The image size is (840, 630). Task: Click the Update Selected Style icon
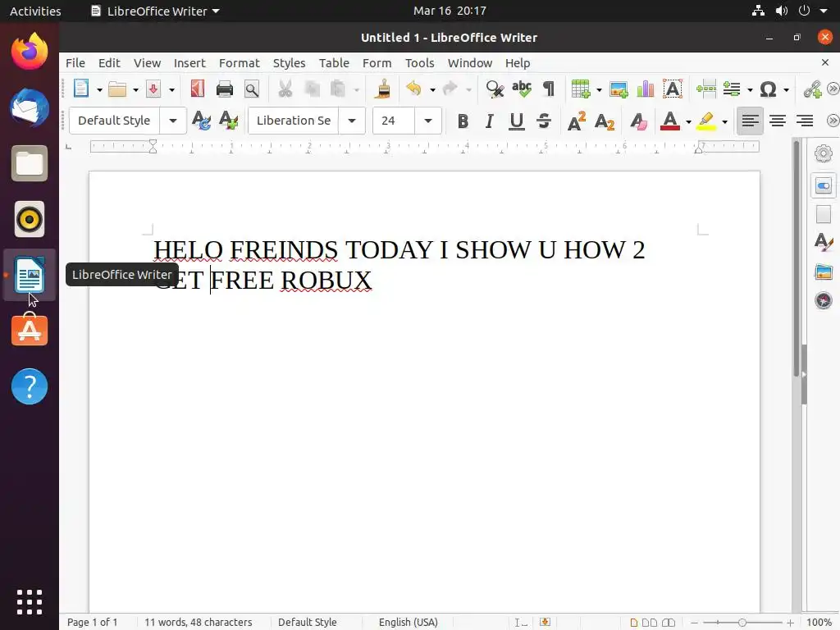pyautogui.click(x=202, y=121)
